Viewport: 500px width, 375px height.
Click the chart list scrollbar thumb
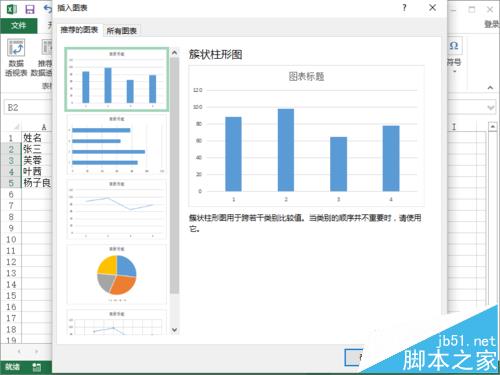point(174,176)
